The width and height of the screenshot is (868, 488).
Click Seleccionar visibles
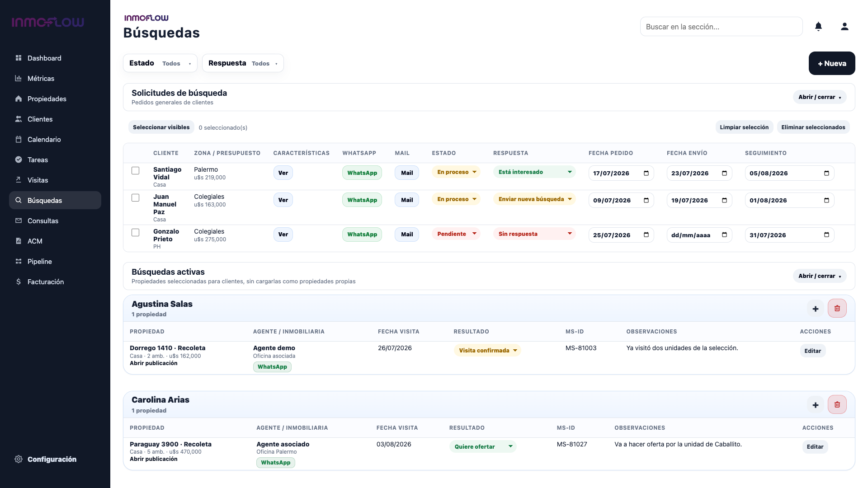pos(161,127)
